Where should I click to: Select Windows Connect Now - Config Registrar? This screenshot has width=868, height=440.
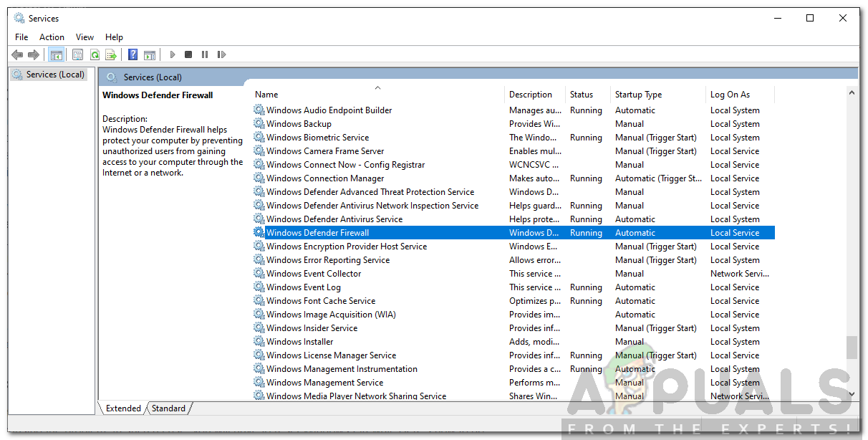pos(345,165)
